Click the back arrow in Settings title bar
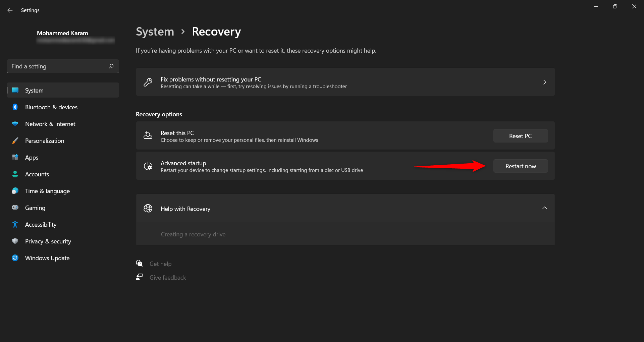This screenshot has height=342, width=644. point(10,10)
